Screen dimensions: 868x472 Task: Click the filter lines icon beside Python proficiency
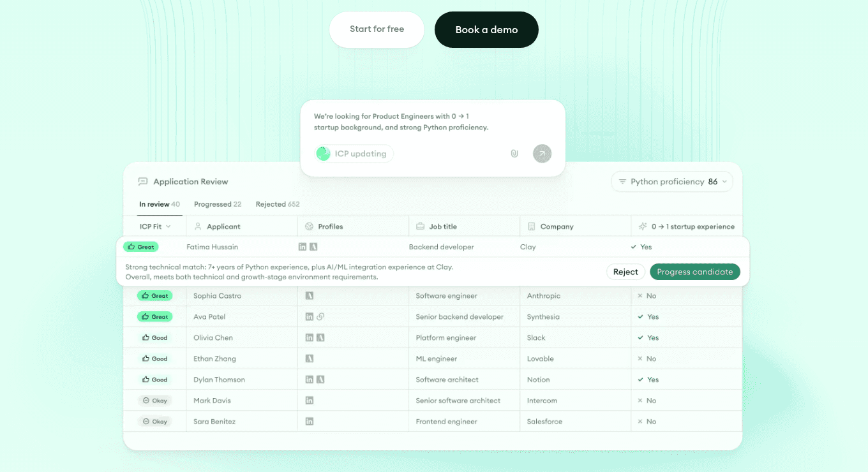click(x=622, y=182)
